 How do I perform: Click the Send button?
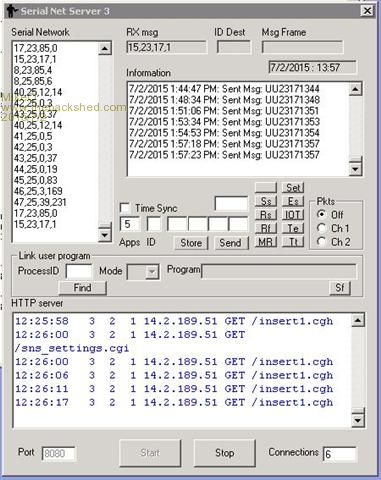point(231,243)
